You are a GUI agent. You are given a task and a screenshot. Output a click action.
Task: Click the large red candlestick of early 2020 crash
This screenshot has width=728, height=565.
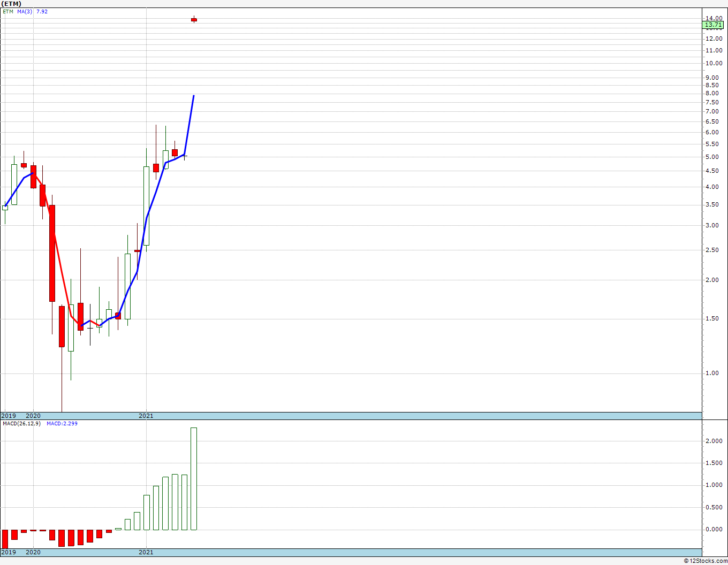click(52, 253)
